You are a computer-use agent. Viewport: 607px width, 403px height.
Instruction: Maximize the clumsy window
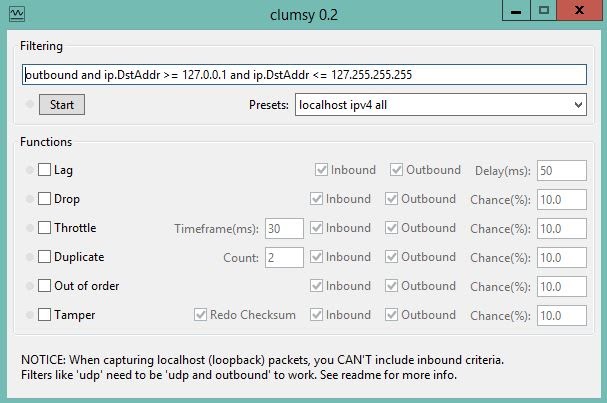coord(544,10)
